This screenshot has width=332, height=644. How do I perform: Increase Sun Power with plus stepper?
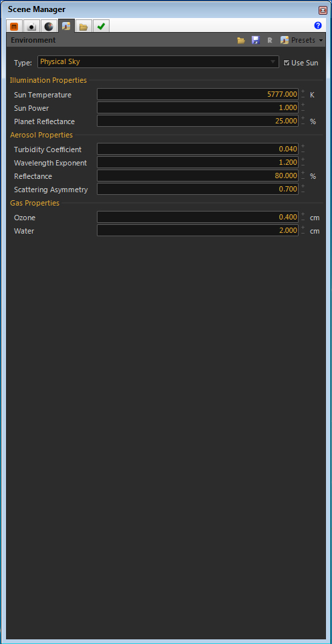[303, 105]
